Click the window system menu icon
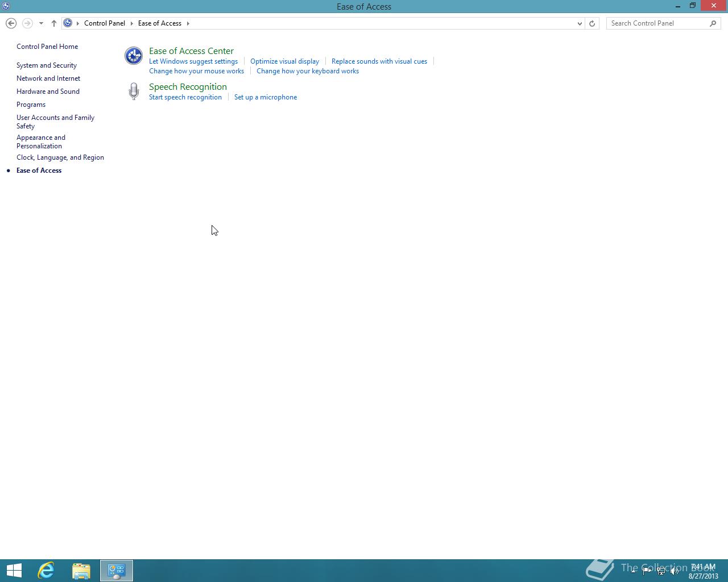Screen dimensions: 728x582 coord(6,6)
